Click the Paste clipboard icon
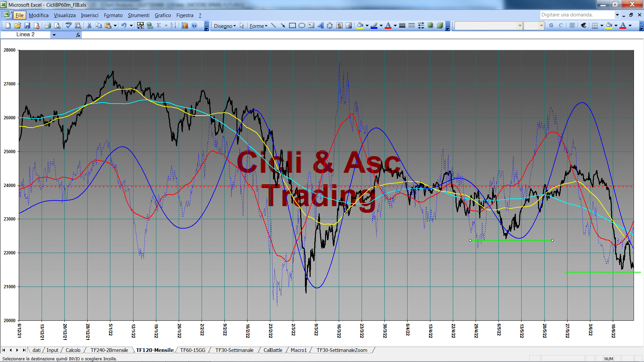This screenshot has height=362, width=644. (x=108, y=25)
